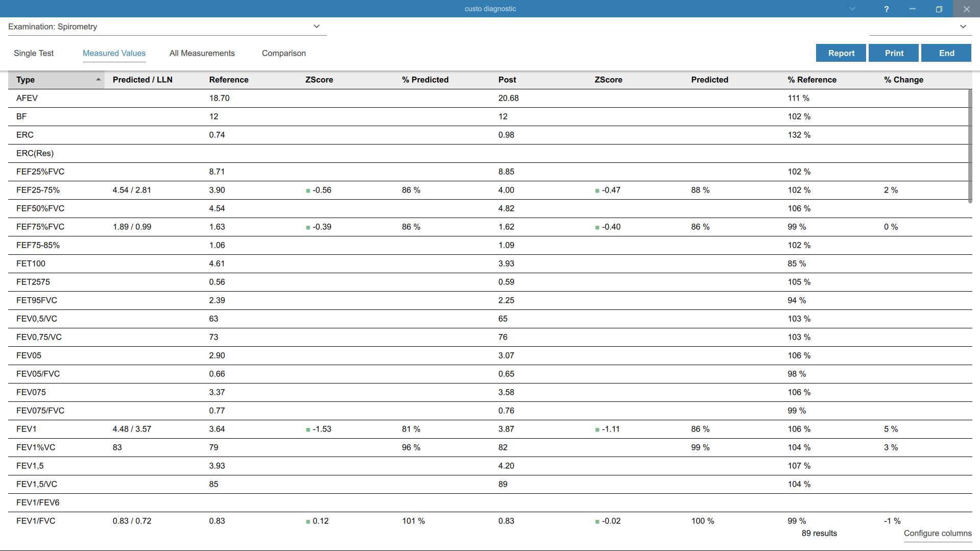The height and width of the screenshot is (551, 980).
Task: Expand the Examination: Spirometry dropdown
Action: pos(167,27)
